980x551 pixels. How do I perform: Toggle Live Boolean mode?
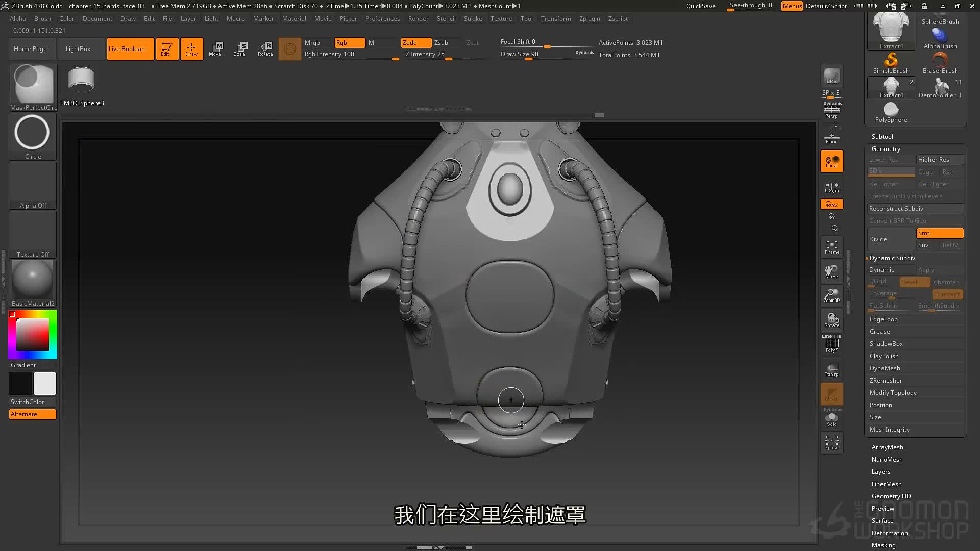tap(130, 49)
